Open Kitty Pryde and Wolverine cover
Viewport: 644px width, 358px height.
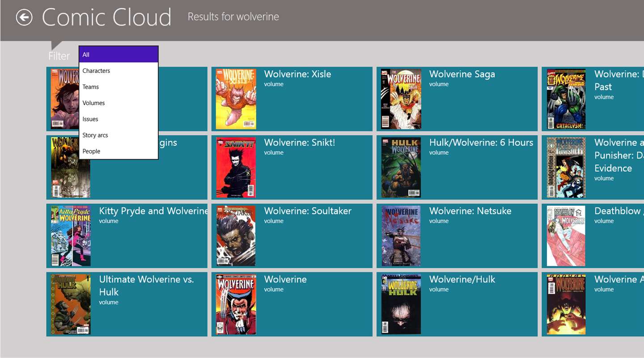point(71,236)
